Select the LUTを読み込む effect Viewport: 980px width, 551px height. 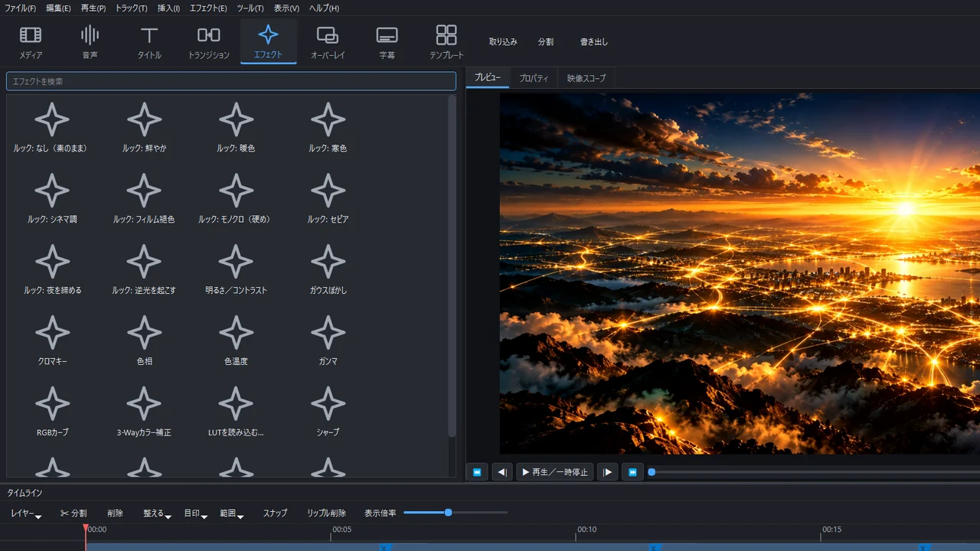pyautogui.click(x=236, y=412)
